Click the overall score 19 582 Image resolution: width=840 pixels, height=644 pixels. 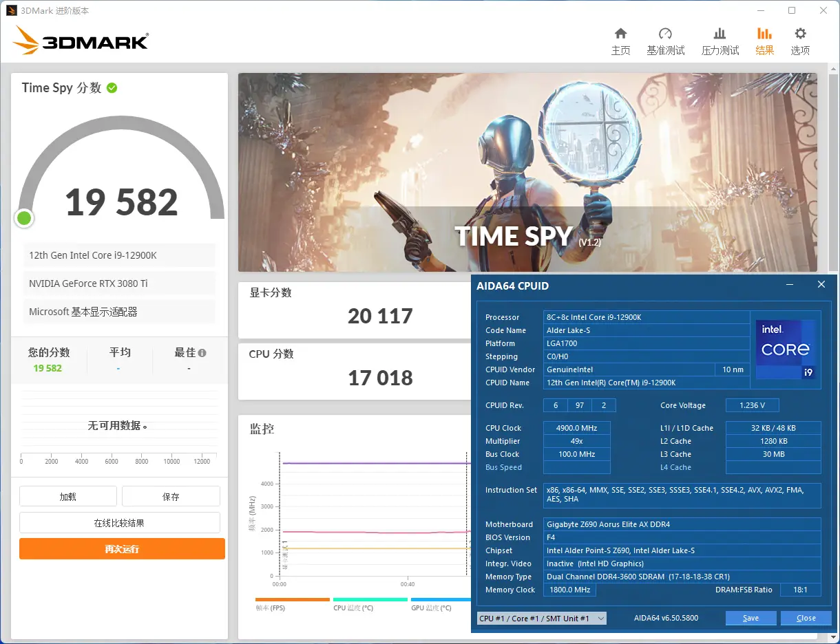point(122,202)
